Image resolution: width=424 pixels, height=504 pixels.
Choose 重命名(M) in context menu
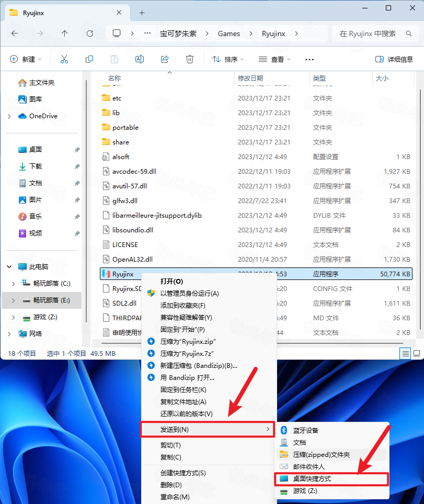point(175,497)
